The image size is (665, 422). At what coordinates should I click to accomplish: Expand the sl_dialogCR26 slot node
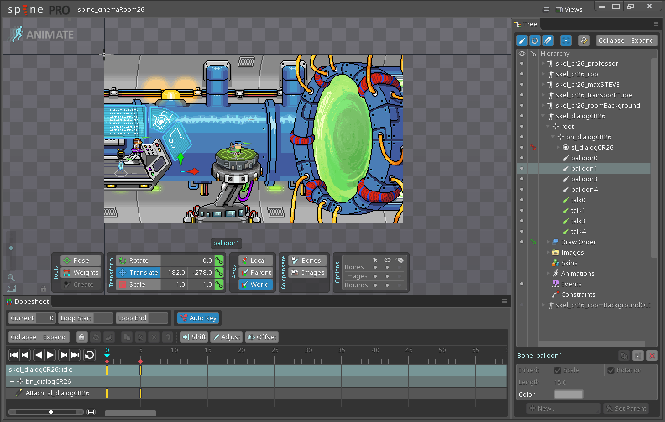tap(558, 148)
